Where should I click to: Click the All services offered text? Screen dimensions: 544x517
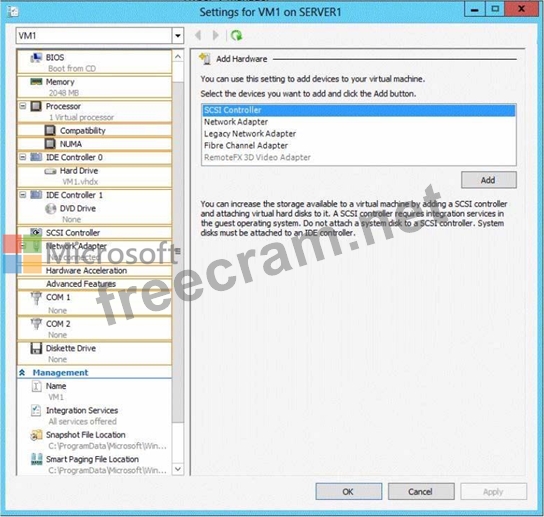coord(83,421)
